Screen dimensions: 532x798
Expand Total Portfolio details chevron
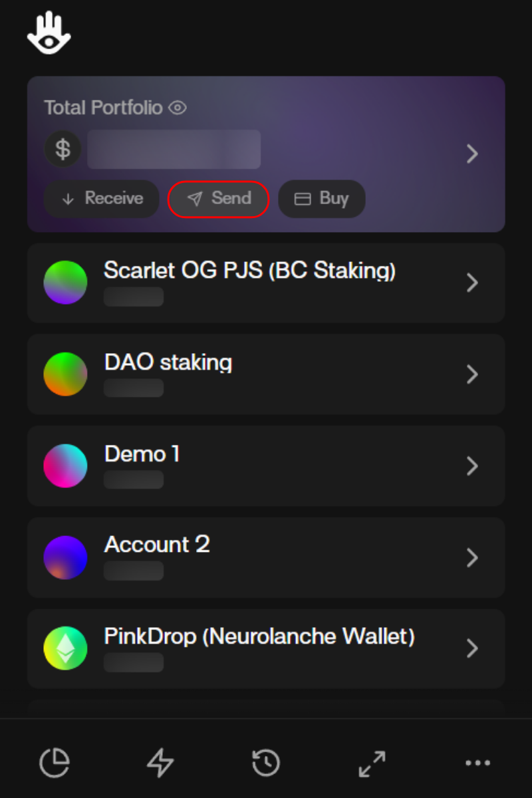click(472, 154)
